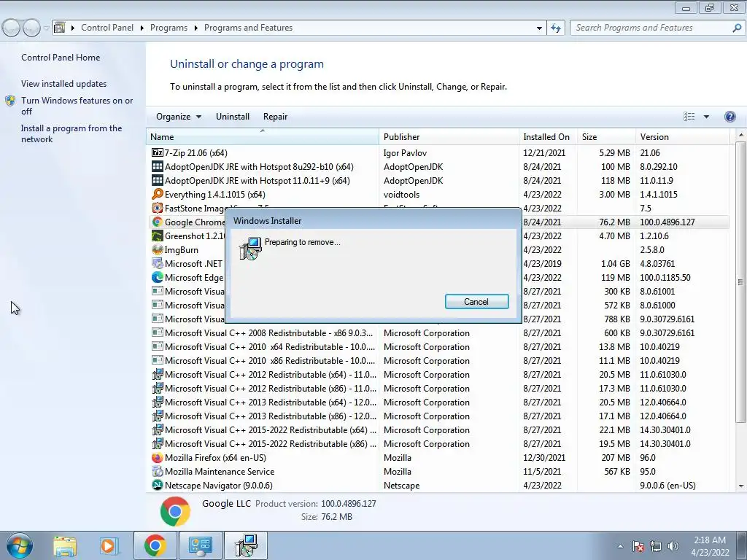Change your view icon button

coord(689,117)
